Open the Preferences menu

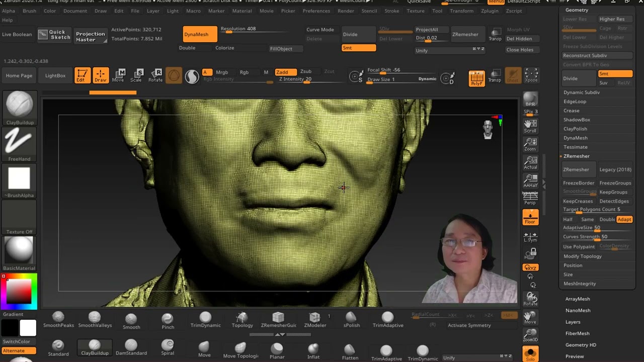pyautogui.click(x=316, y=11)
